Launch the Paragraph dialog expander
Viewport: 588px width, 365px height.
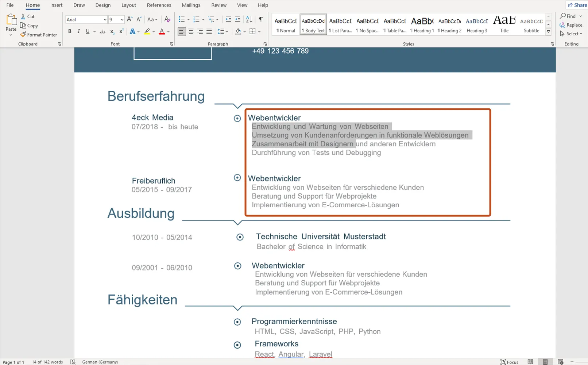265,44
